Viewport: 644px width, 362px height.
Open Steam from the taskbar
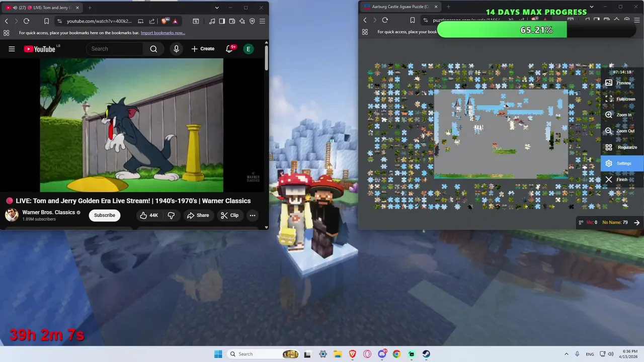coord(426,354)
